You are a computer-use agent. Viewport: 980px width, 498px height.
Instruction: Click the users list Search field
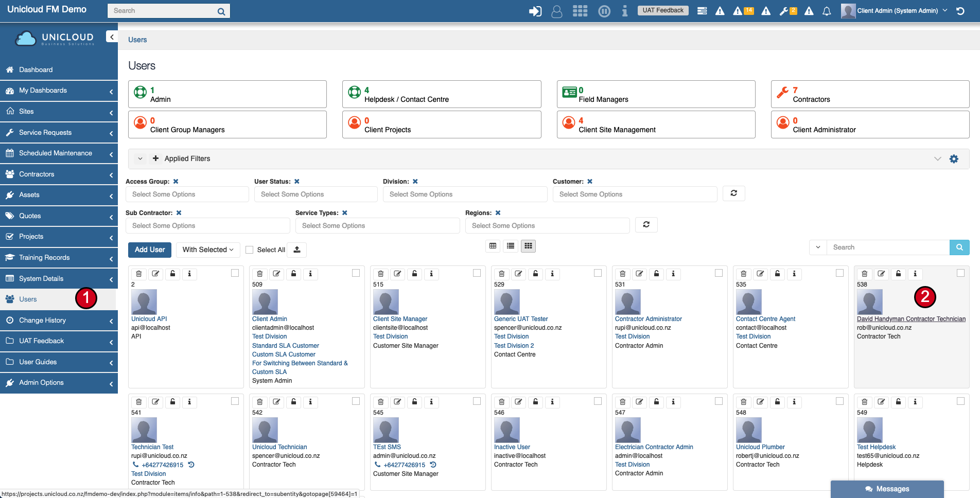[888, 247]
